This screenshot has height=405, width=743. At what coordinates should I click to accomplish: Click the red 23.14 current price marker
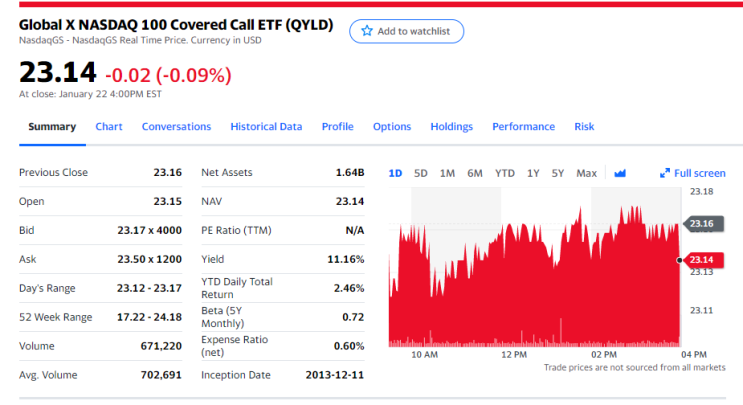pos(704,260)
